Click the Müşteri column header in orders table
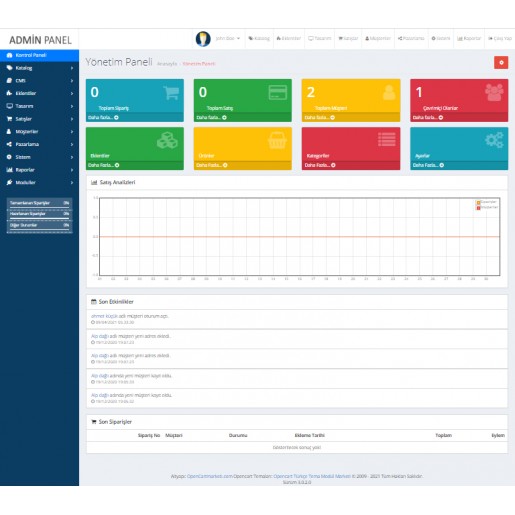515x515 pixels. click(x=174, y=436)
